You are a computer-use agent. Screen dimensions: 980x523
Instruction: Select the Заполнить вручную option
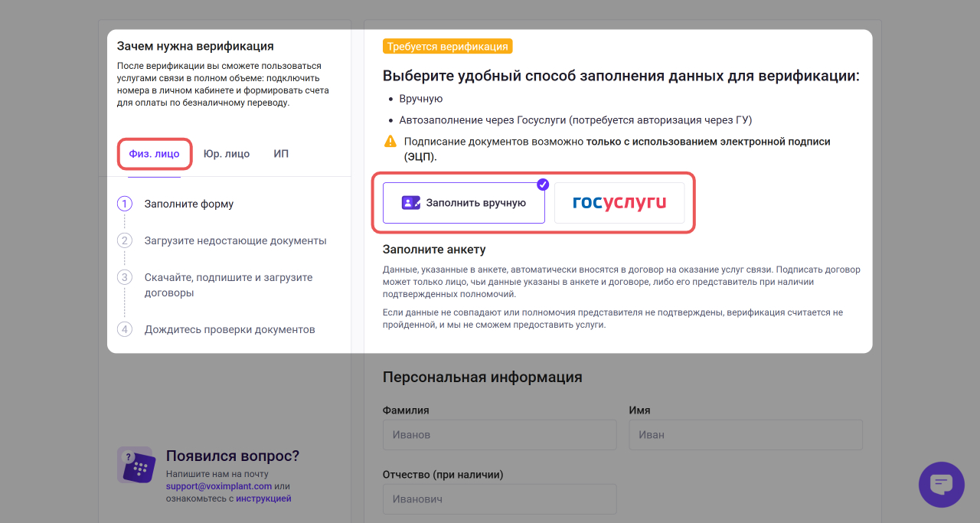pyautogui.click(x=464, y=203)
